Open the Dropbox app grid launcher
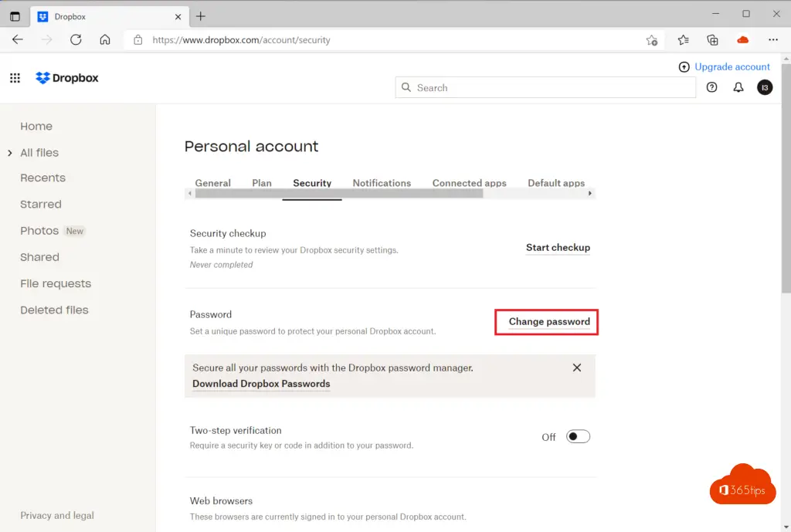Image resolution: width=791 pixels, height=532 pixels. [x=15, y=78]
